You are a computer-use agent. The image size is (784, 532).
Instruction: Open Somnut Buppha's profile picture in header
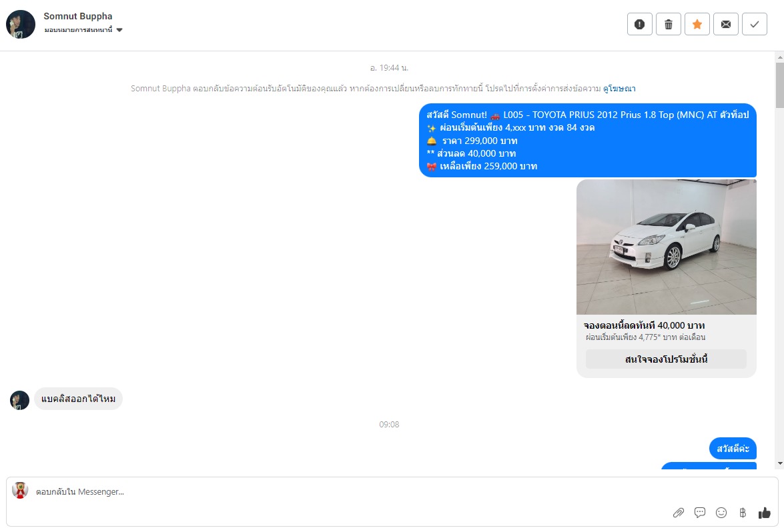[21, 24]
